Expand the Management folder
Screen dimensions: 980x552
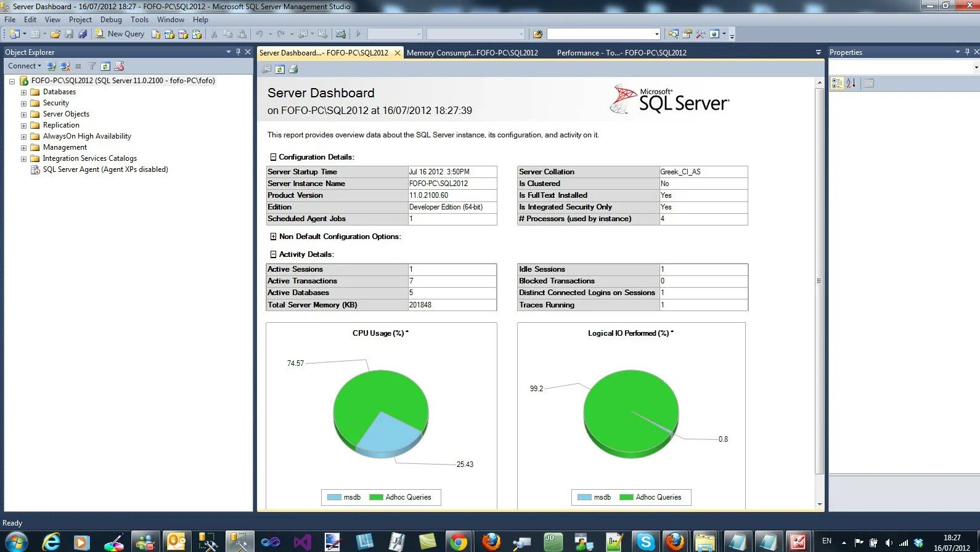23,148
